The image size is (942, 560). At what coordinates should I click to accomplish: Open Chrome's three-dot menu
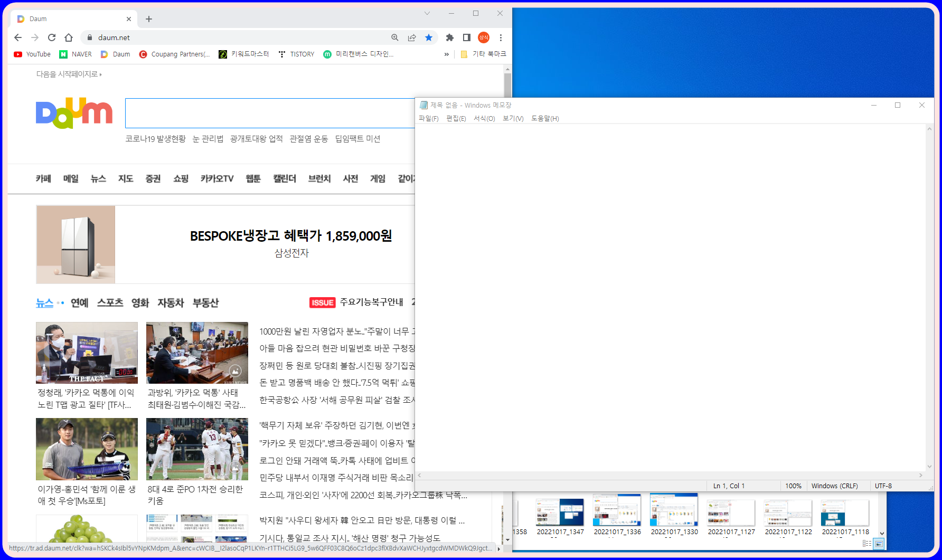[501, 37]
